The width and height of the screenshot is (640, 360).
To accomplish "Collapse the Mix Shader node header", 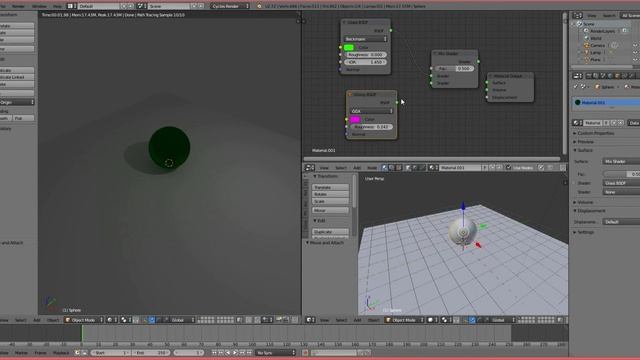I will pos(435,53).
